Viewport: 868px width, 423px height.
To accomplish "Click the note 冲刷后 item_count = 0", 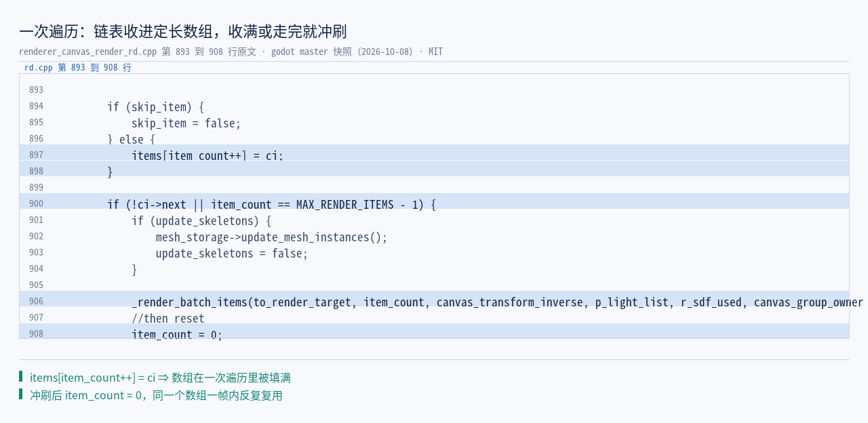I will (156, 395).
